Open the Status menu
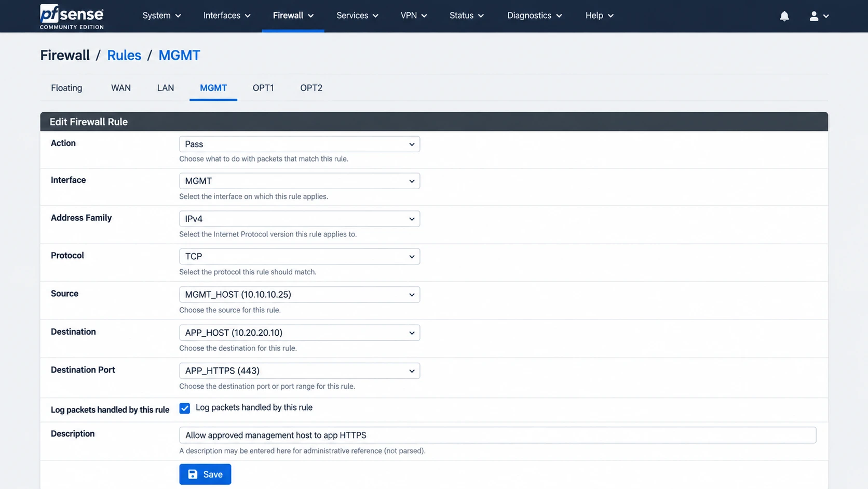This screenshot has height=489, width=868. [x=466, y=16]
